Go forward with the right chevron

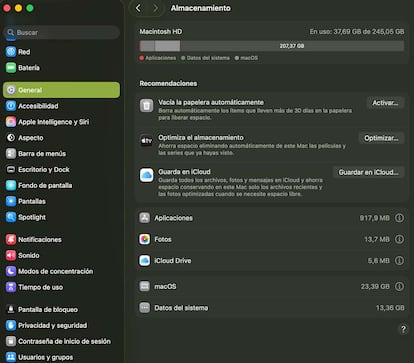[x=155, y=8]
